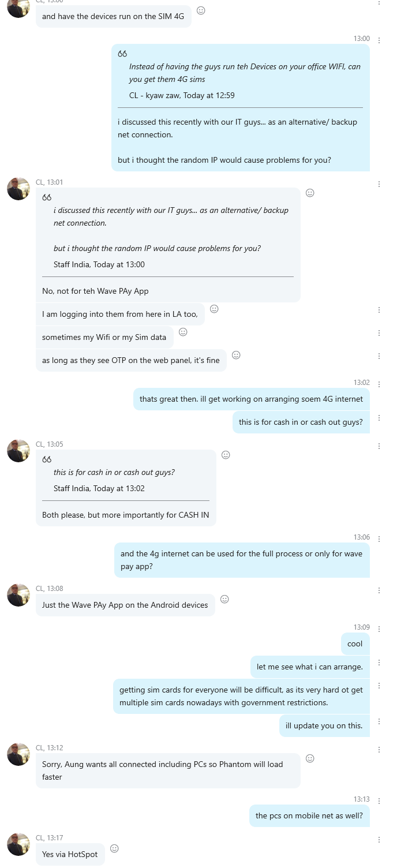Show options for 'this is for cash in or cash out' reply

pyautogui.click(x=379, y=418)
